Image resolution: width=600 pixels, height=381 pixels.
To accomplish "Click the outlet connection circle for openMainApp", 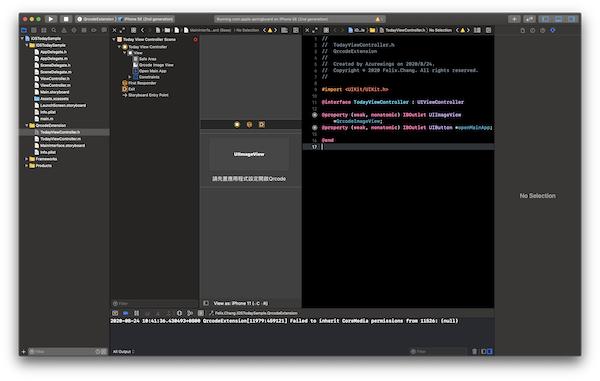I will click(x=315, y=127).
